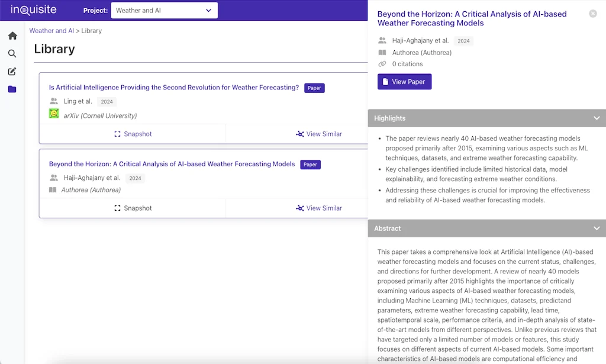Screen dimensions: 606x364
Task: Click the Inquisite logo
Action: (x=33, y=10)
